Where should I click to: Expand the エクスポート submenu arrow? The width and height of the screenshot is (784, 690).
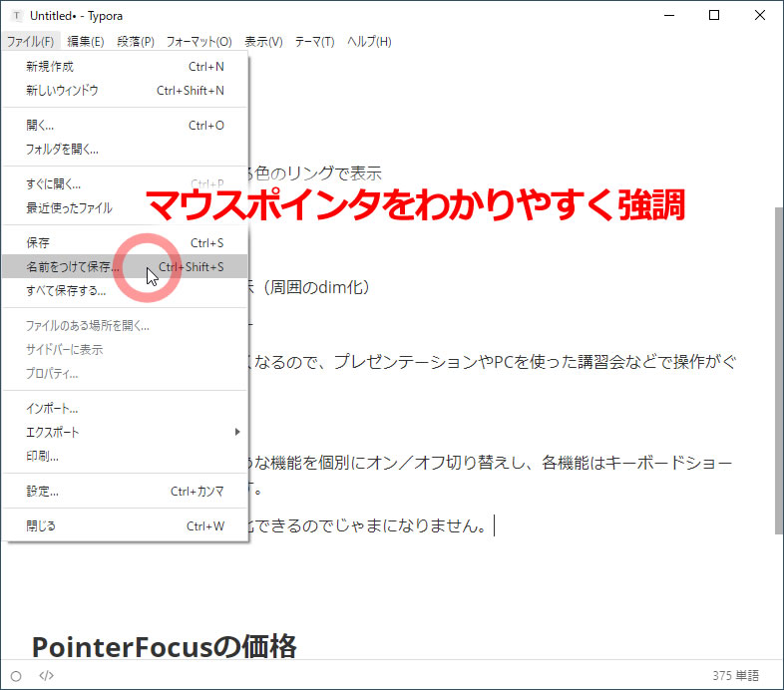(237, 432)
